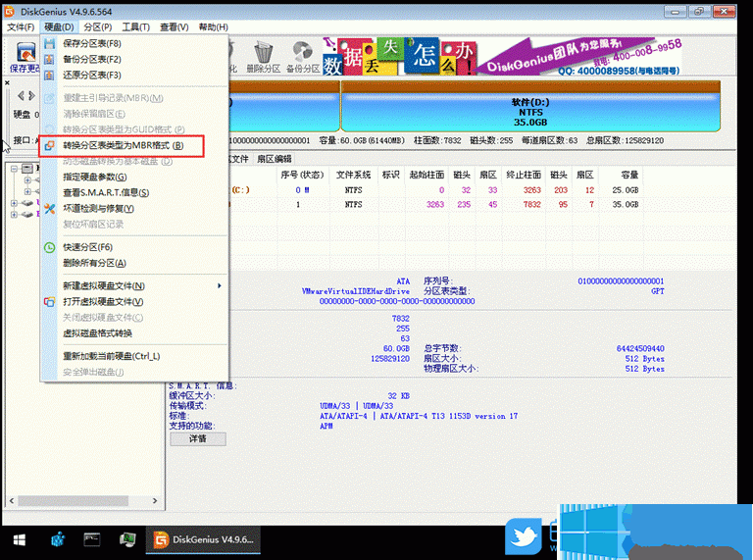This screenshot has width=753, height=560.
Task: Open the 分区(P) menu
Action: tap(97, 27)
